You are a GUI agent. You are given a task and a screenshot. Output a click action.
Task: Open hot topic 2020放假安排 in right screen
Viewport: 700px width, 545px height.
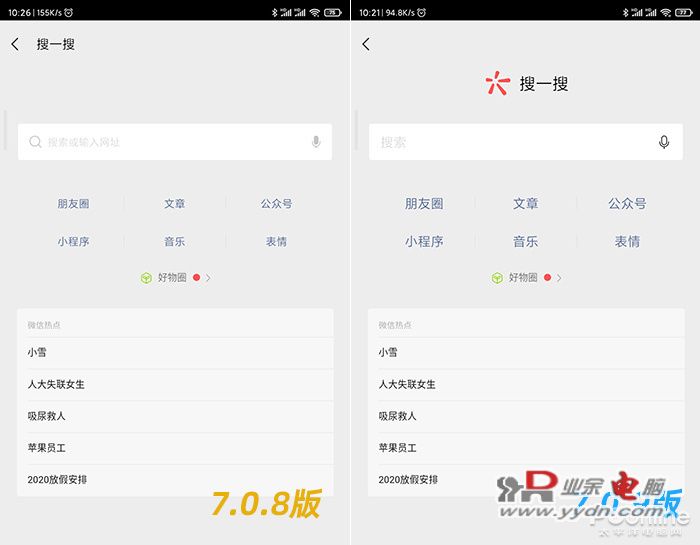pos(526,480)
